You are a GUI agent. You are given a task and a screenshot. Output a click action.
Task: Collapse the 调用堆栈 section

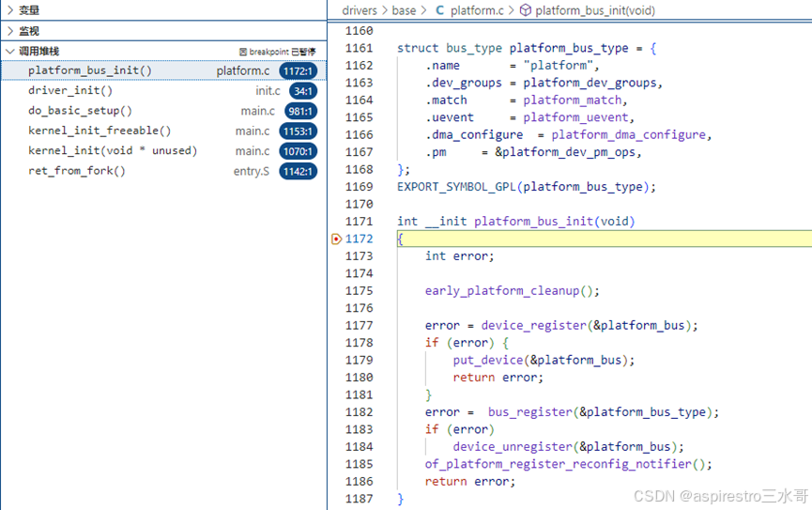tap(163, 52)
